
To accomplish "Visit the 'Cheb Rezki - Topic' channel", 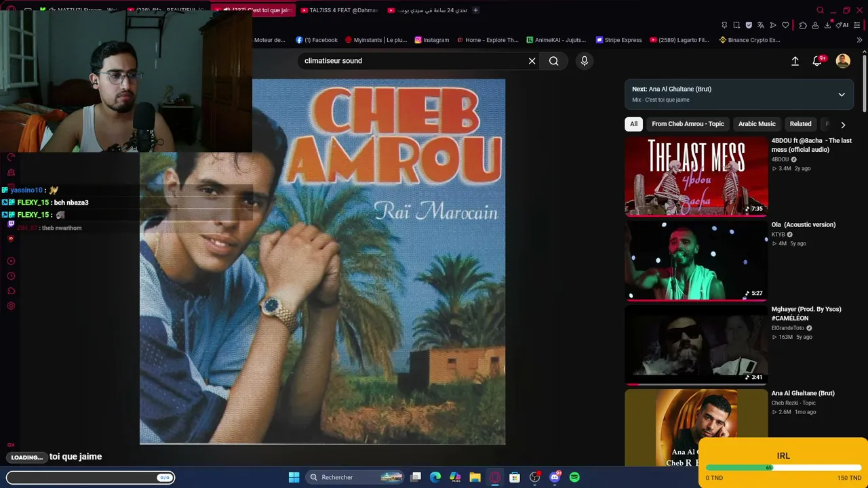I will click(793, 403).
